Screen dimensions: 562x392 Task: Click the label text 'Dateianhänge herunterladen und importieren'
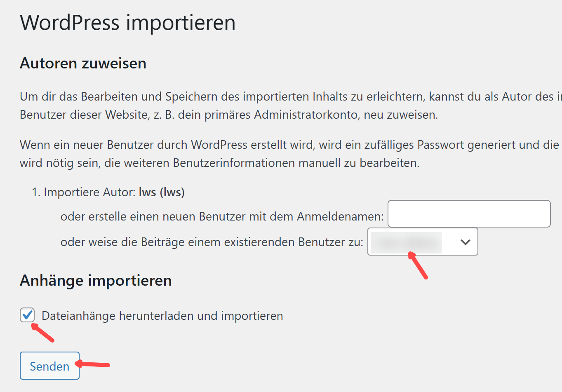[162, 316]
